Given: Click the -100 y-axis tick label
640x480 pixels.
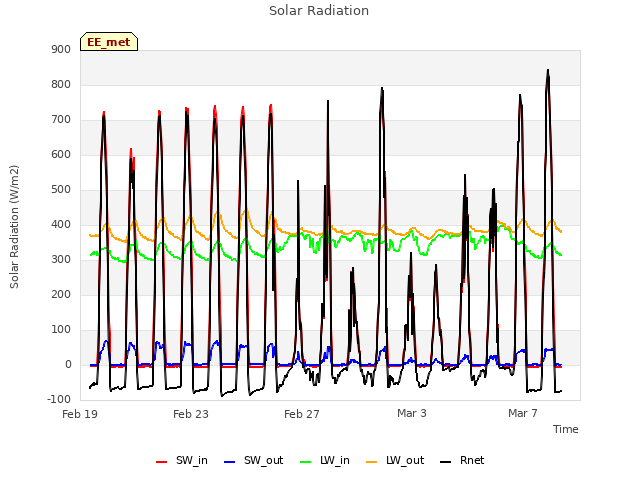Looking at the screenshot, I should (59, 400).
